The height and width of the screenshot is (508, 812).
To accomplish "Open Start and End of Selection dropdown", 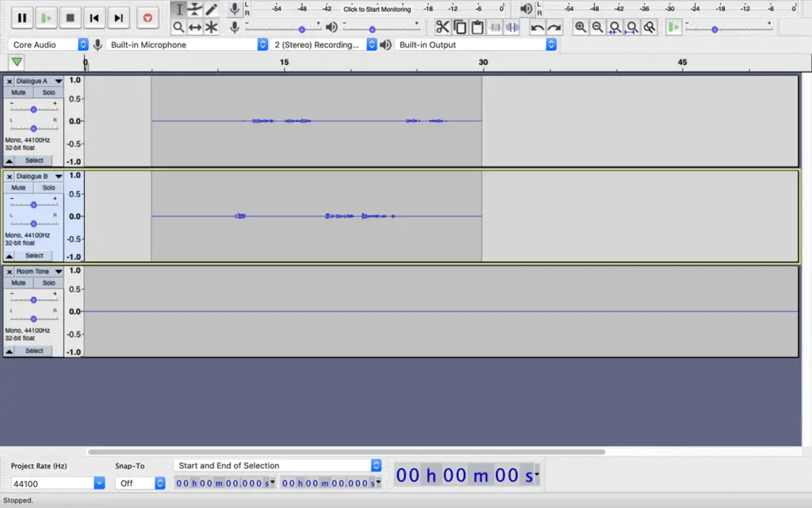I will coord(278,465).
